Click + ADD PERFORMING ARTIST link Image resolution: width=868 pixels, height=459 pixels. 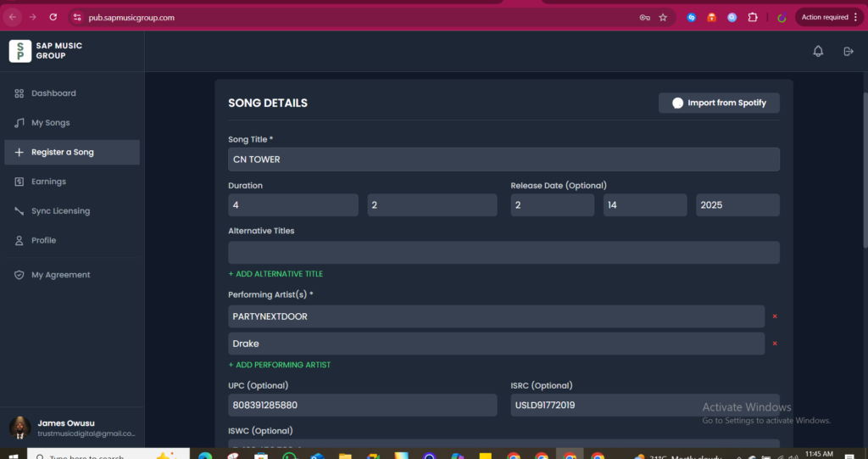(280, 365)
